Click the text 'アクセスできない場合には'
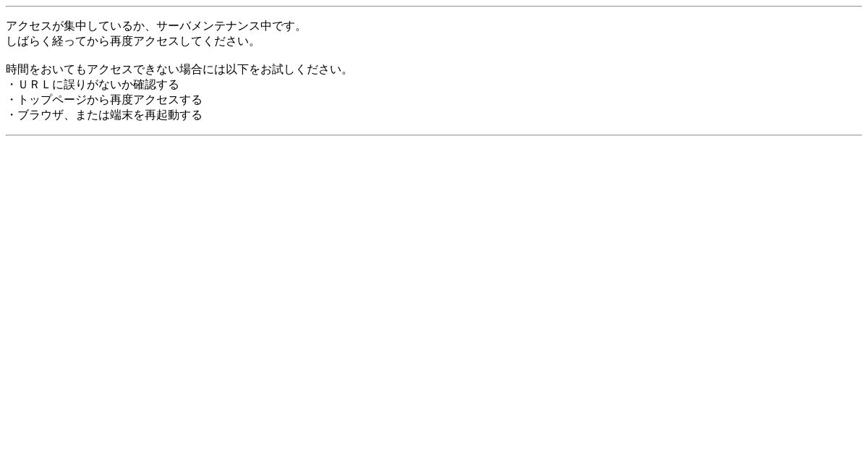This screenshot has height=456, width=868. coord(156,69)
